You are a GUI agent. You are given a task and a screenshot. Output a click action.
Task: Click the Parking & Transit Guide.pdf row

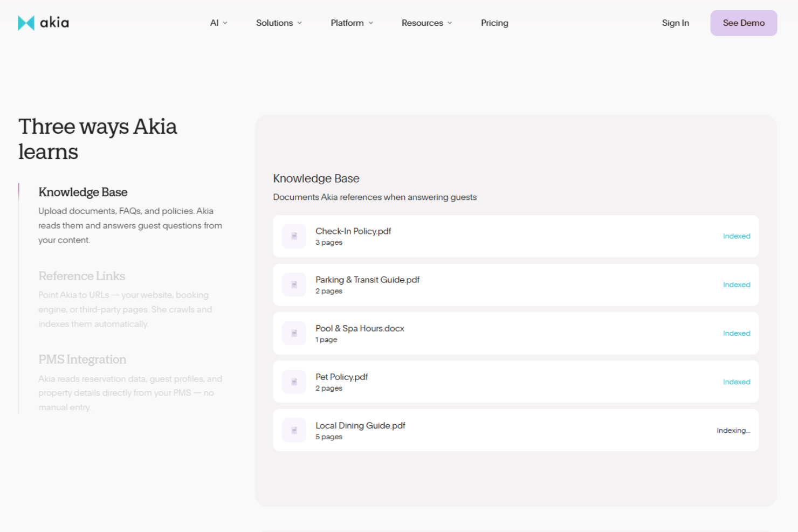point(515,285)
